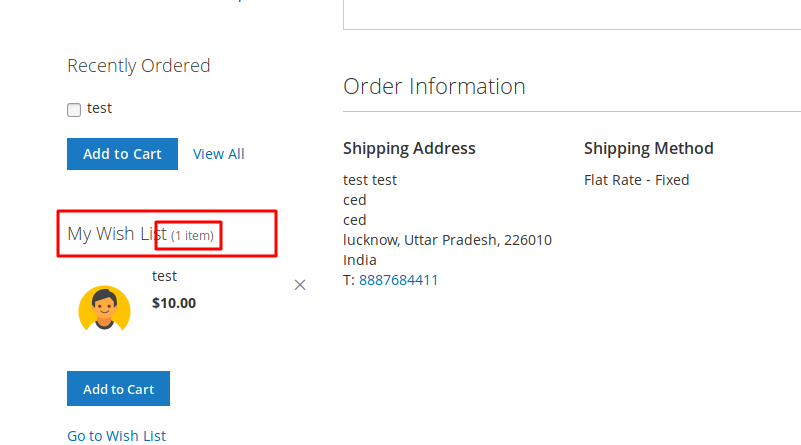Open the View All link
The image size is (801, 445).
pyautogui.click(x=219, y=154)
